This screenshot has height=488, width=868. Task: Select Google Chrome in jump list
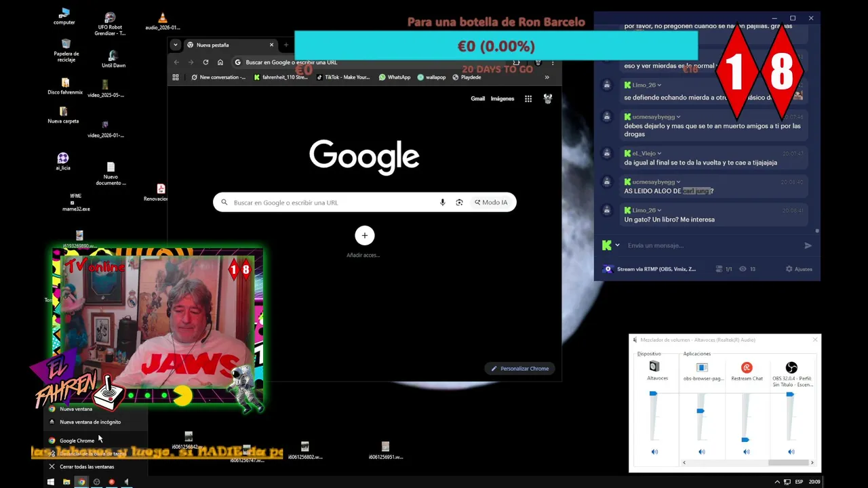(x=96, y=441)
